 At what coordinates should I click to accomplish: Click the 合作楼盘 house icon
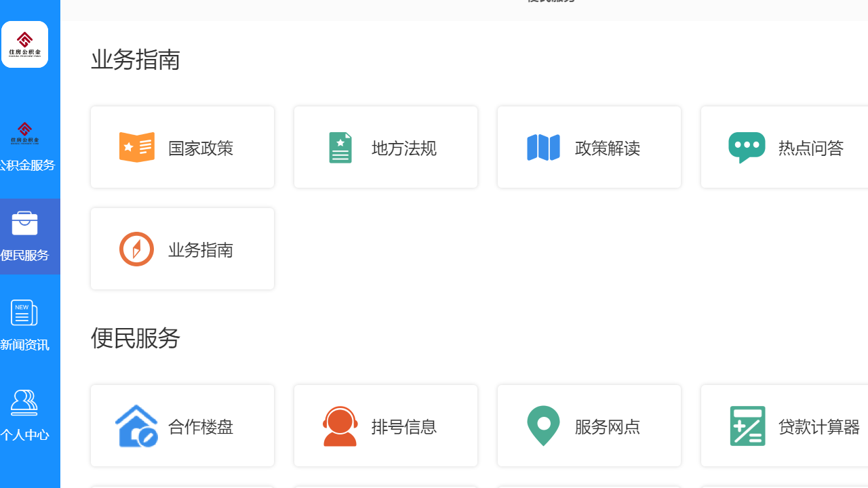[x=136, y=426]
